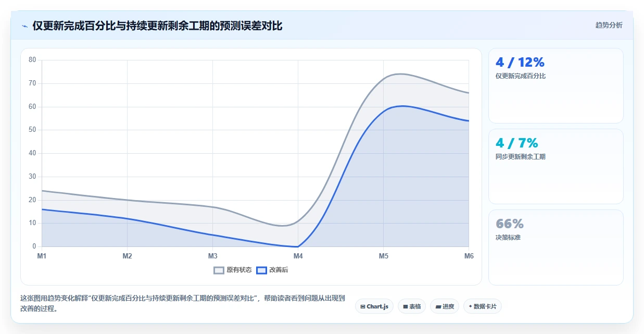Click the M4 axis label
This screenshot has width=644, height=334.
click(x=298, y=256)
